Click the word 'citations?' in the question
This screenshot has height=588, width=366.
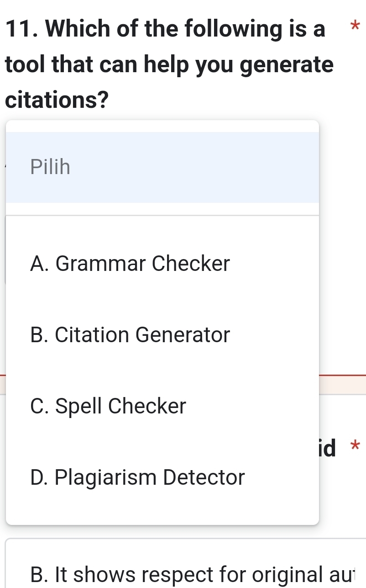click(57, 100)
